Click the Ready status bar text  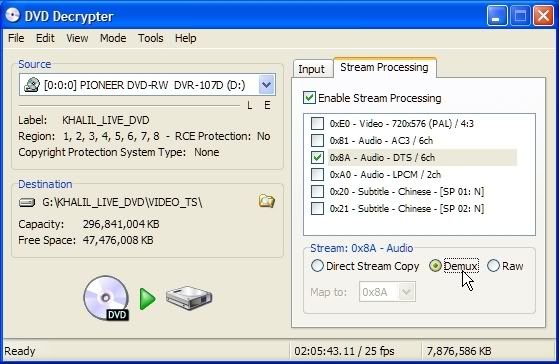point(20,351)
